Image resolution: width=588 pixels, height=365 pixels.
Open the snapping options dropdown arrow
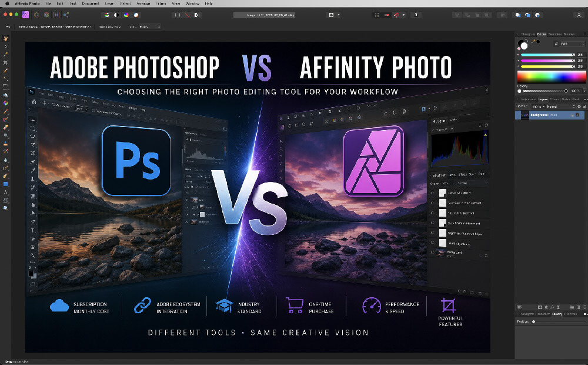[x=403, y=15]
